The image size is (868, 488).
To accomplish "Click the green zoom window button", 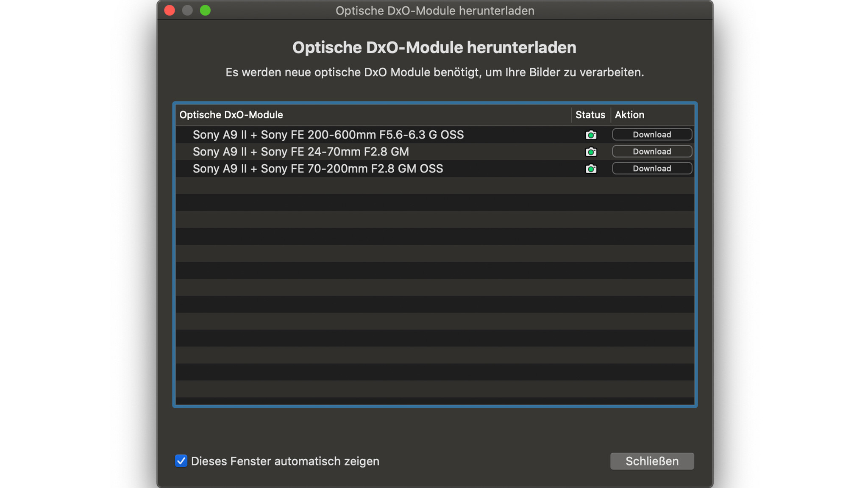I will point(205,10).
